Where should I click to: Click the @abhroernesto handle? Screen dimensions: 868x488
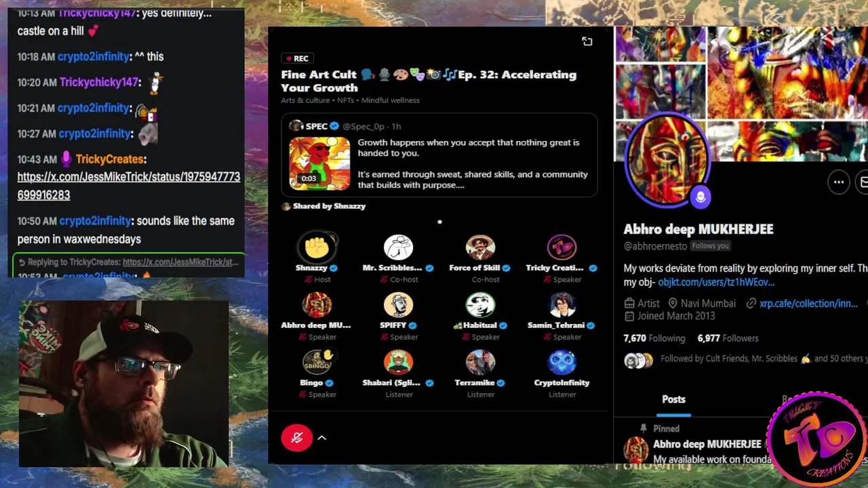(x=655, y=246)
